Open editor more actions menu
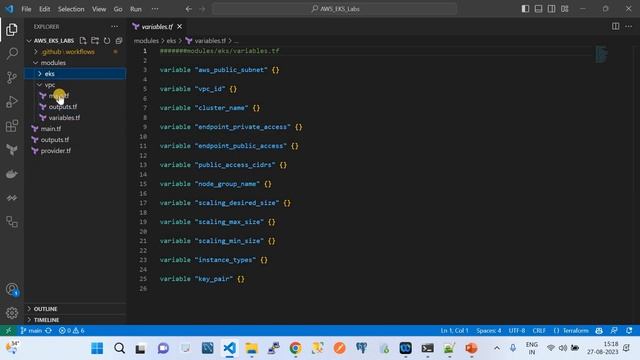Image resolution: width=640 pixels, height=360 pixels. click(629, 27)
